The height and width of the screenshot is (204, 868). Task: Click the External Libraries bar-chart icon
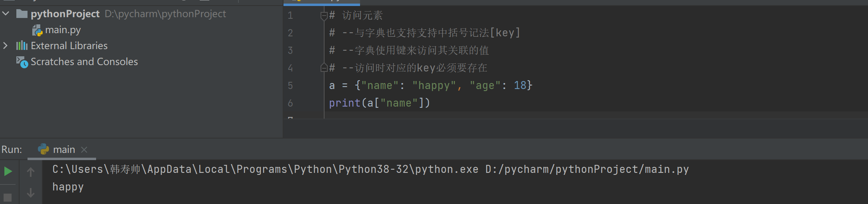[22, 46]
